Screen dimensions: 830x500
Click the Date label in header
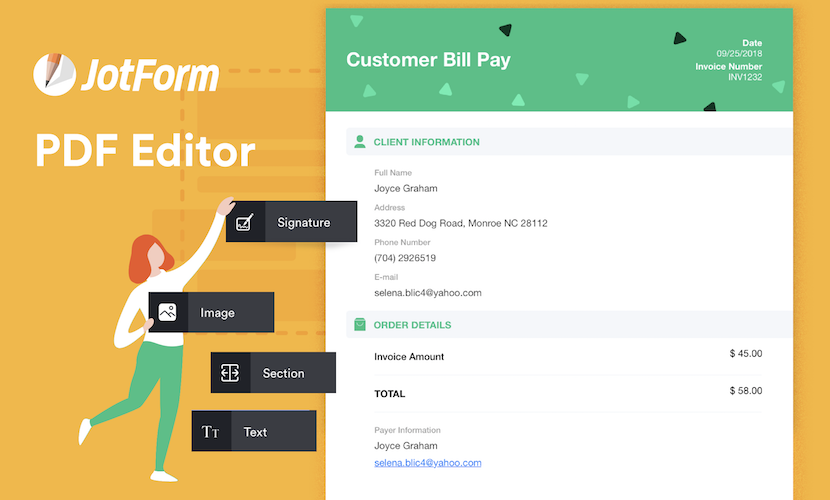(x=752, y=43)
